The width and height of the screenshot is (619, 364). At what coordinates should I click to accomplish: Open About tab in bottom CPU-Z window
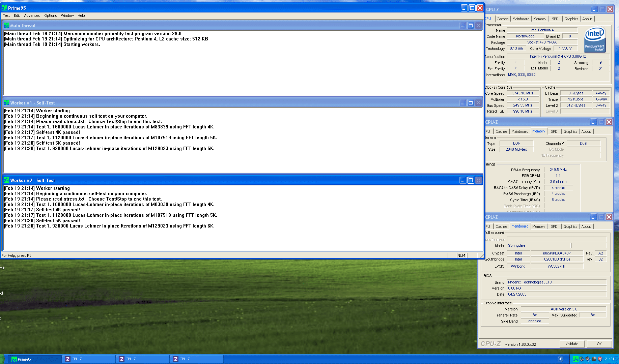586,226
